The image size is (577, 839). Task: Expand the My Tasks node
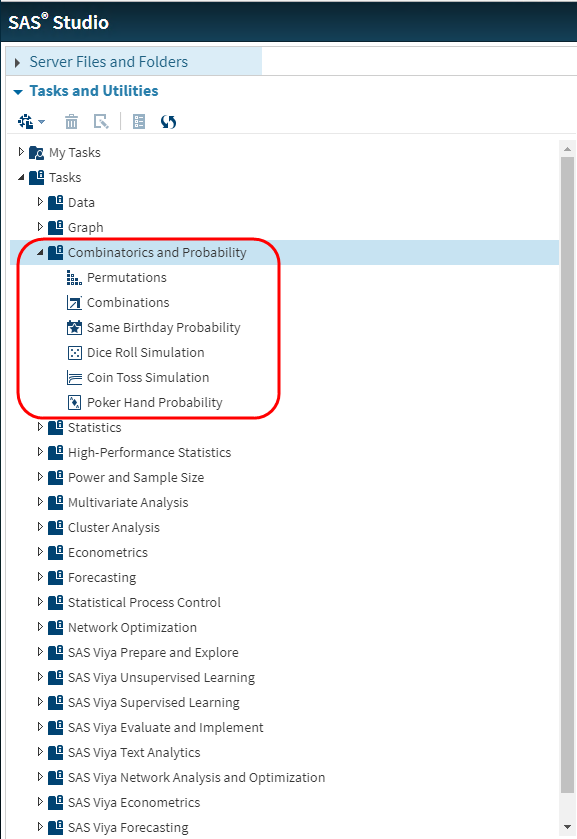[x=21, y=152]
